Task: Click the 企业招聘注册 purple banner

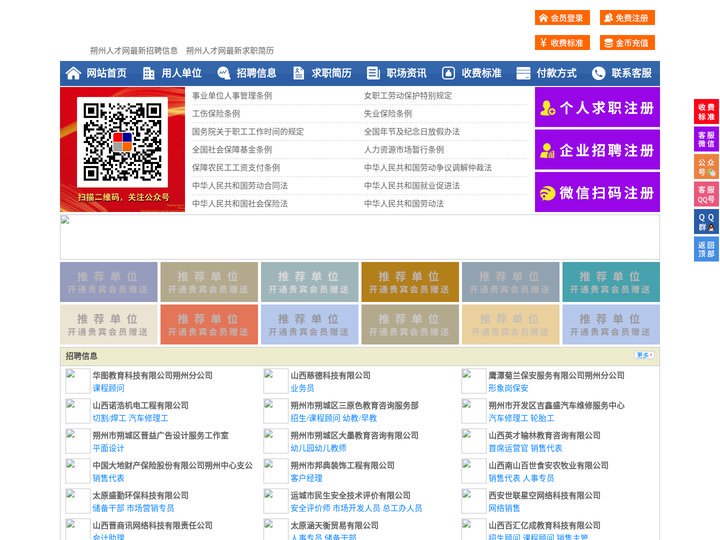Action: point(597,150)
